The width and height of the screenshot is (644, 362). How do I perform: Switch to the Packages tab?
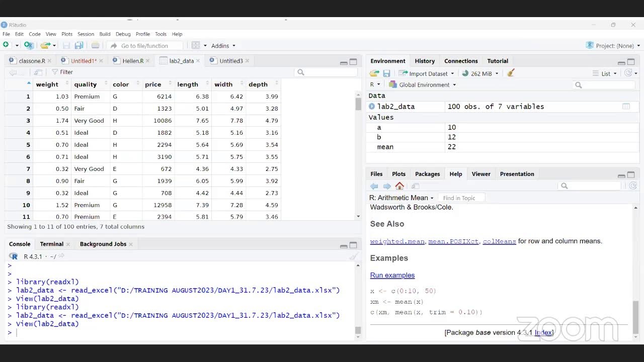[x=427, y=174]
